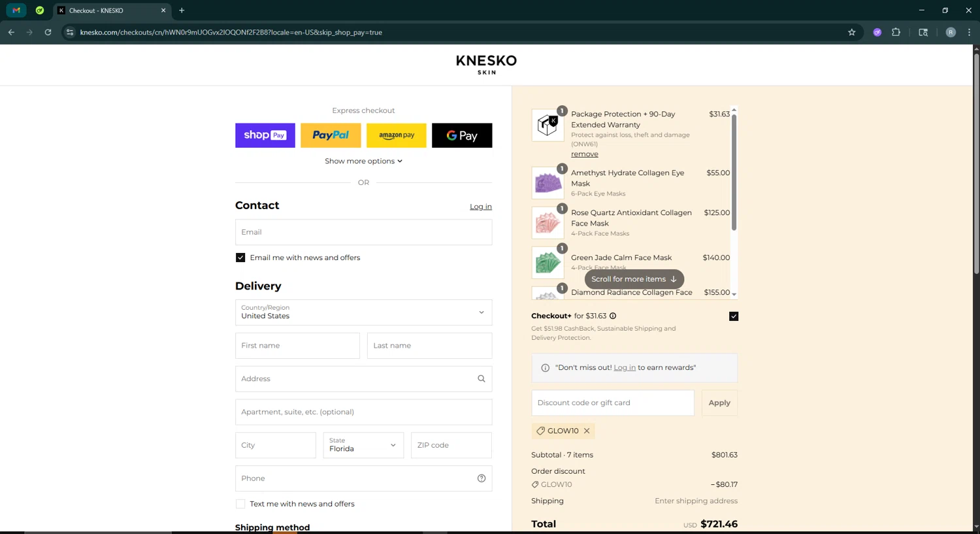Bookmark this page with the star icon
This screenshot has height=534, width=980.
tap(851, 32)
